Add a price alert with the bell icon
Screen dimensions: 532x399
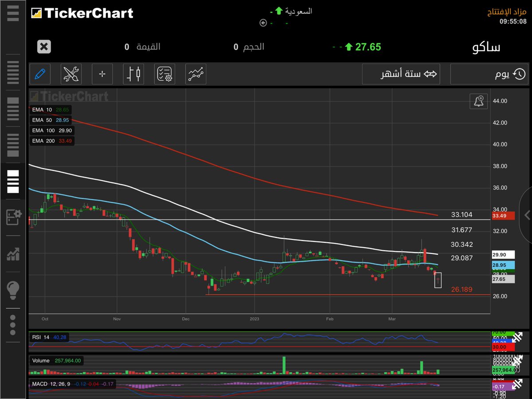(x=479, y=101)
